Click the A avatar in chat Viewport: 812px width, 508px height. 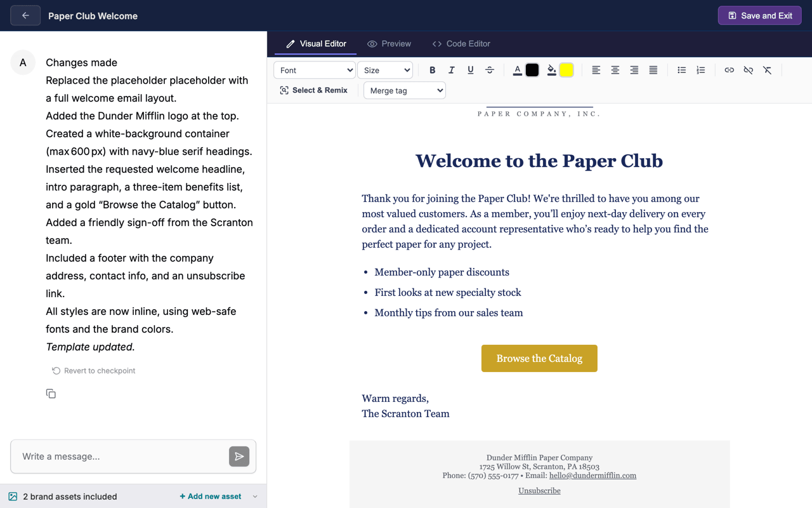[23, 62]
